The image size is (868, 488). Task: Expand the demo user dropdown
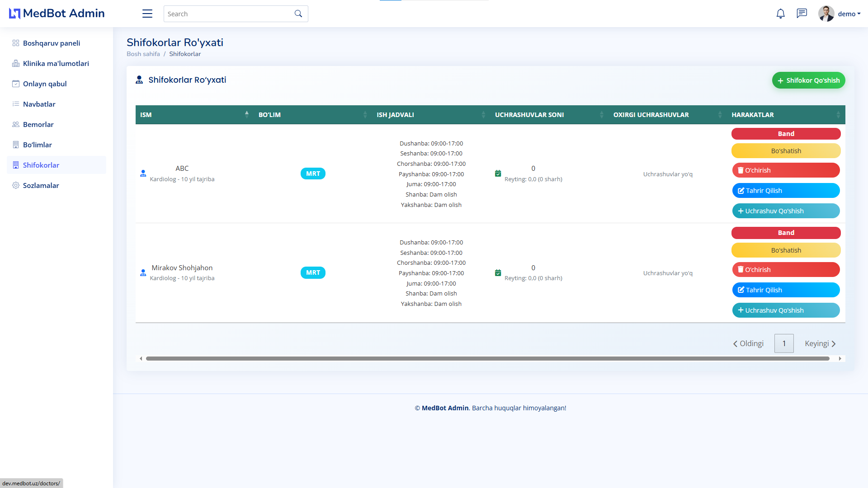pyautogui.click(x=849, y=14)
